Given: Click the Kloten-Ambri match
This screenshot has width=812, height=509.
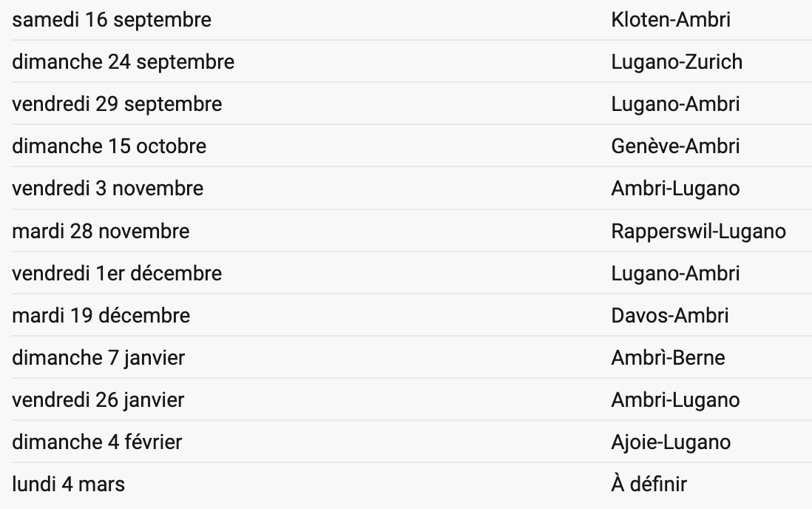Looking at the screenshot, I should (x=671, y=20).
